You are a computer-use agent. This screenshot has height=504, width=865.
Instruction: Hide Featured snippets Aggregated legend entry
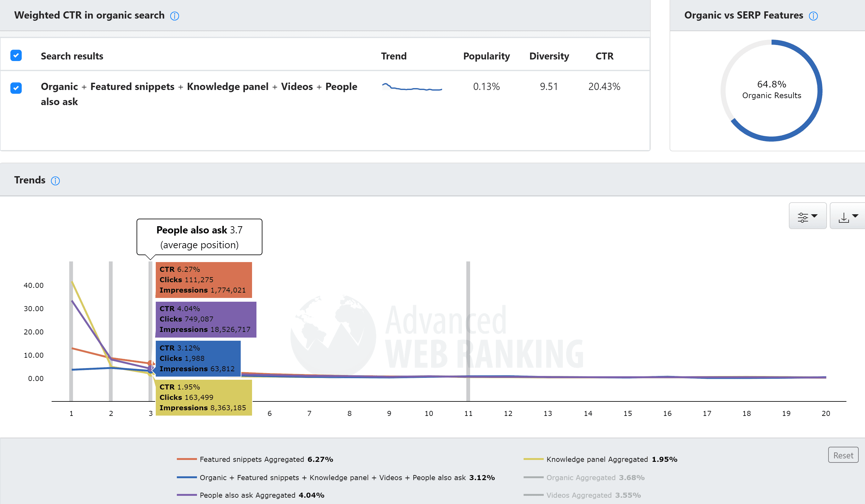click(255, 459)
